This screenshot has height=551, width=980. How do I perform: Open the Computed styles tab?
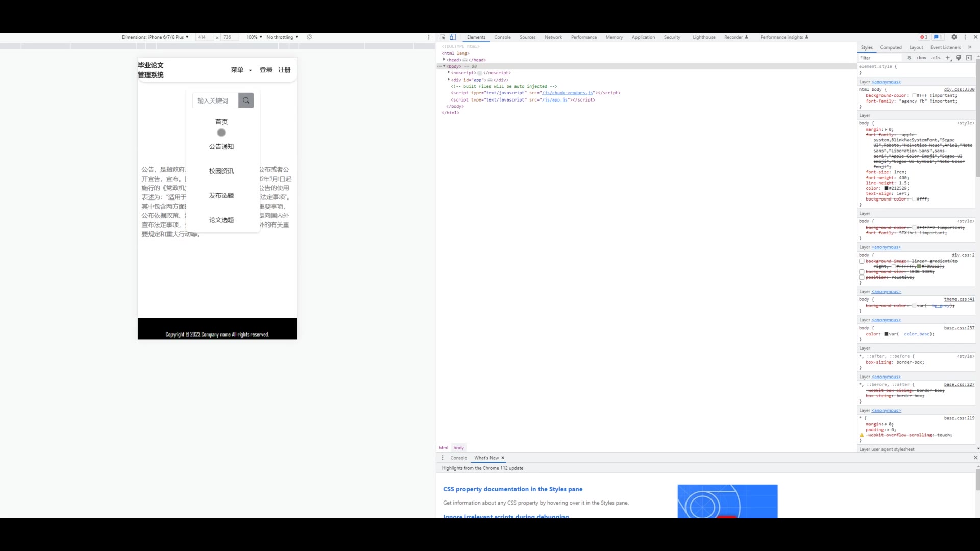(x=891, y=47)
